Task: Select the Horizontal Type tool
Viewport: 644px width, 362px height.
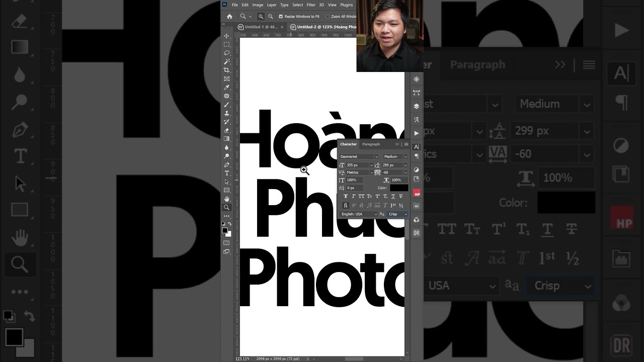Action: 226,173
